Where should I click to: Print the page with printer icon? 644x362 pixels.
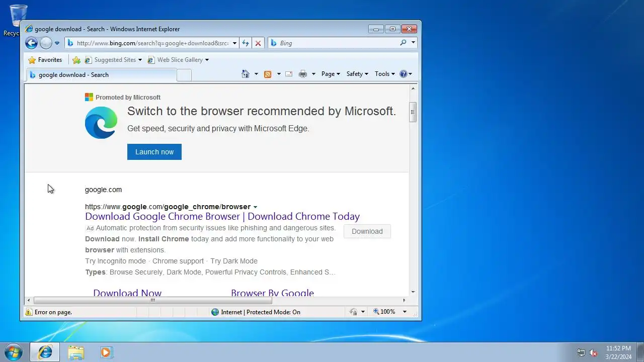pyautogui.click(x=303, y=74)
